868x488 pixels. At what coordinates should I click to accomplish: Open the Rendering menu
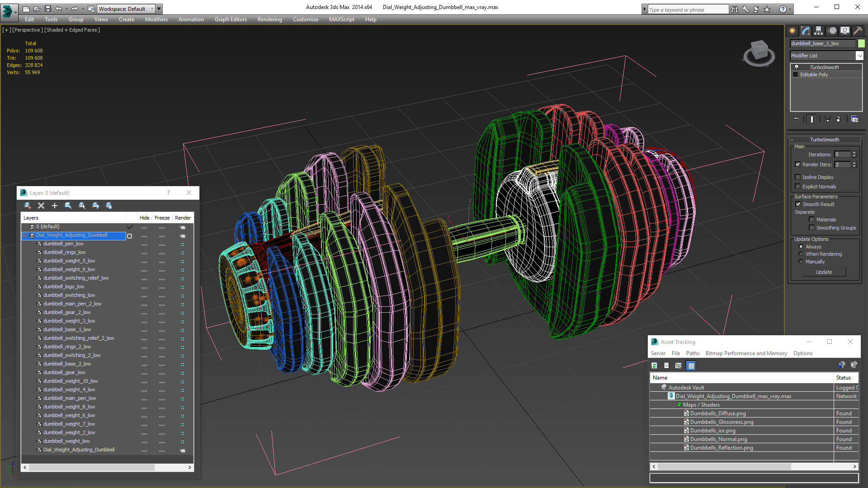point(269,19)
